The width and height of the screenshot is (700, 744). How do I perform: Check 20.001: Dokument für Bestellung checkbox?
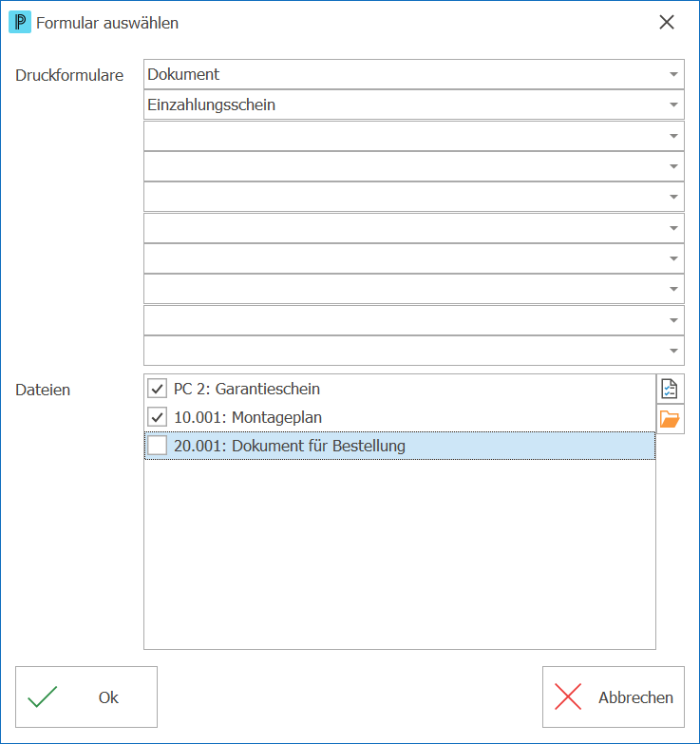157,446
